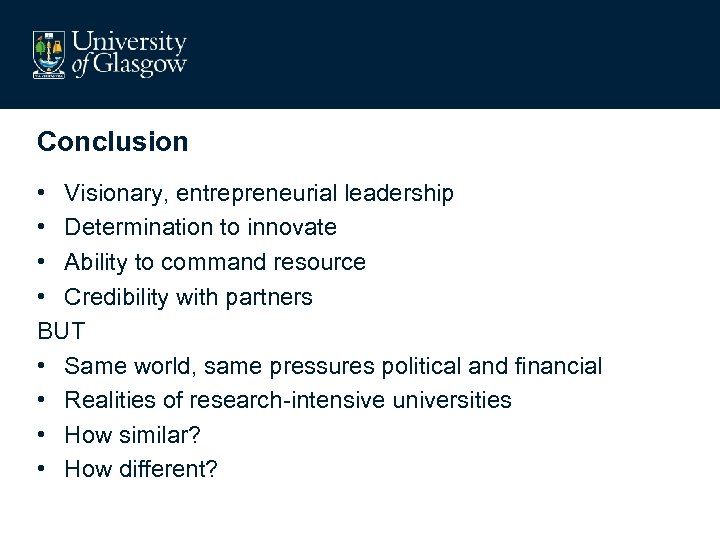Select the "Determination to innovate" text line
The height and width of the screenshot is (540, 720).
[200, 228]
